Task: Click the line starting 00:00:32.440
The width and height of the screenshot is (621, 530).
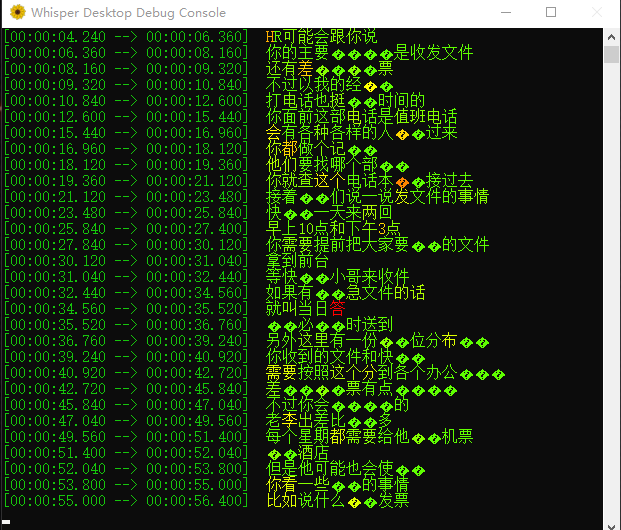Action: coord(214,293)
